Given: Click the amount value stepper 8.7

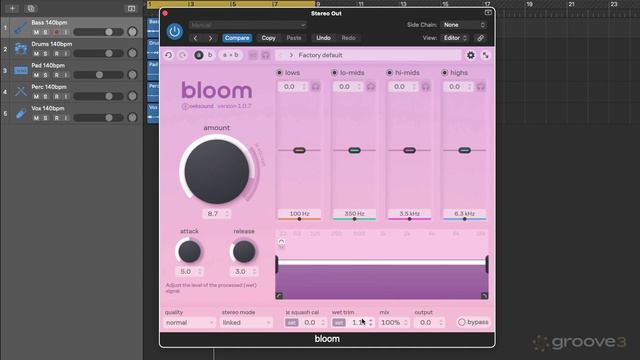Looking at the screenshot, I should point(217,213).
